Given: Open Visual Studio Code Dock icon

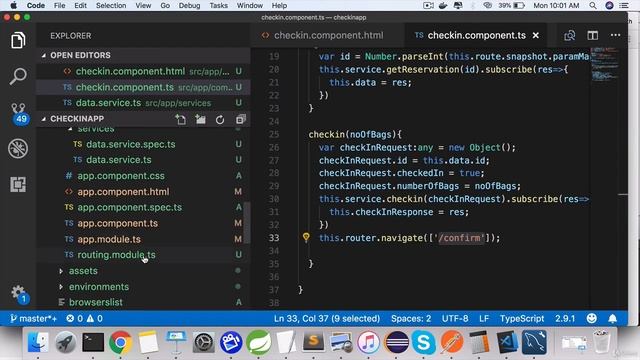Looking at the screenshot, I should 507,342.
